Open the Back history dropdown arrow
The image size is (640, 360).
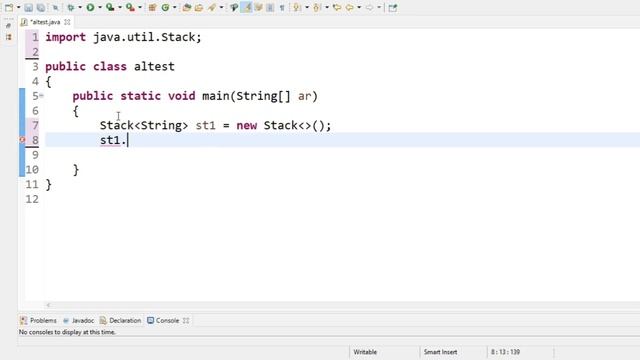[359, 7]
